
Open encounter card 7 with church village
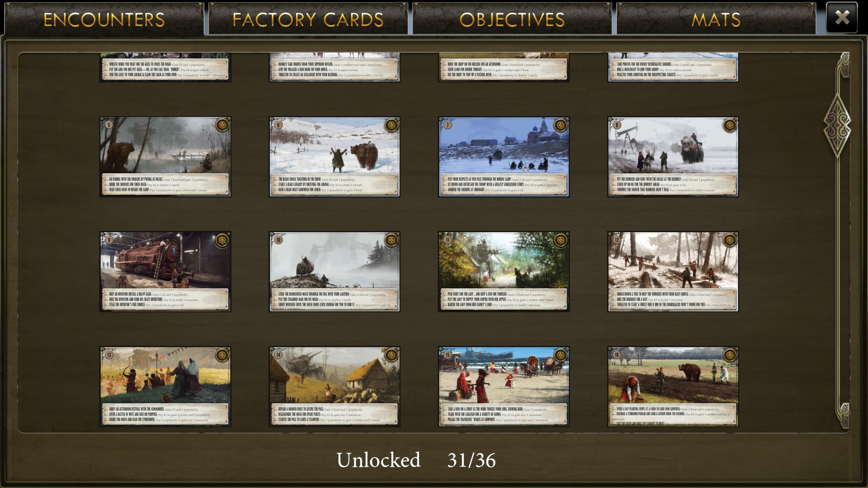tap(504, 157)
